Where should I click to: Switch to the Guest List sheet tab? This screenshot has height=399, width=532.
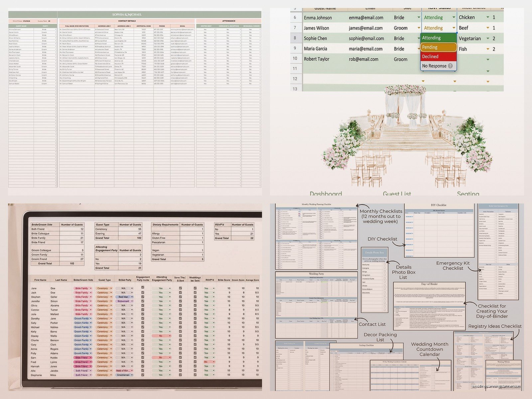pyautogui.click(x=397, y=193)
